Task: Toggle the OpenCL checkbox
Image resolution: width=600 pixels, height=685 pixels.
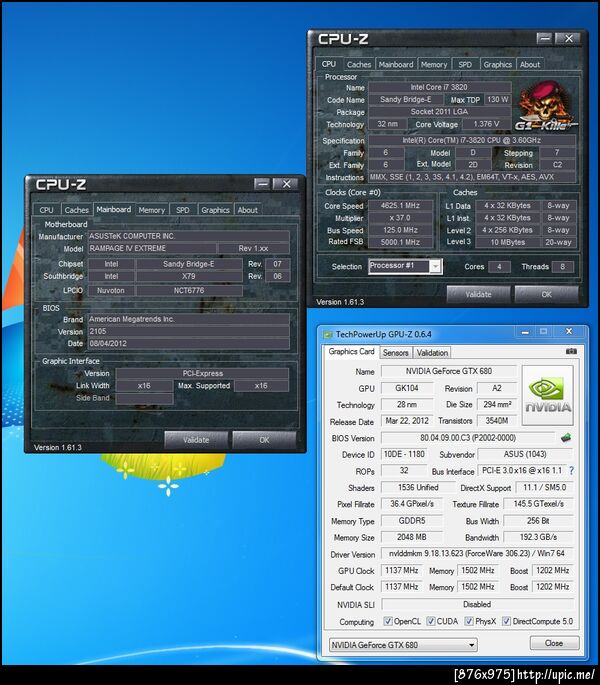Action: [x=388, y=621]
